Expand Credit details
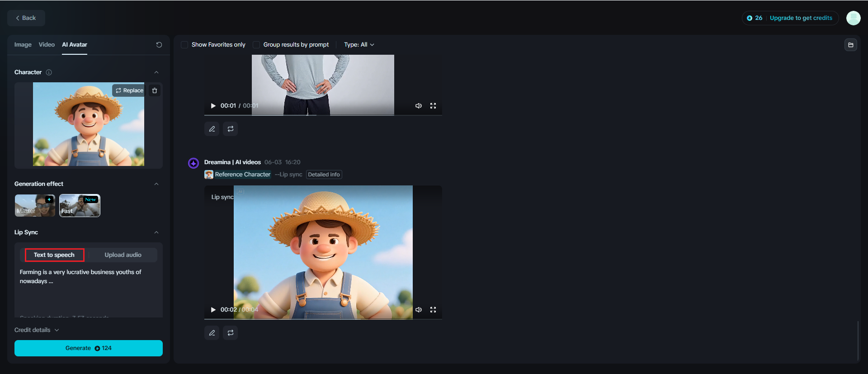 pyautogui.click(x=37, y=330)
